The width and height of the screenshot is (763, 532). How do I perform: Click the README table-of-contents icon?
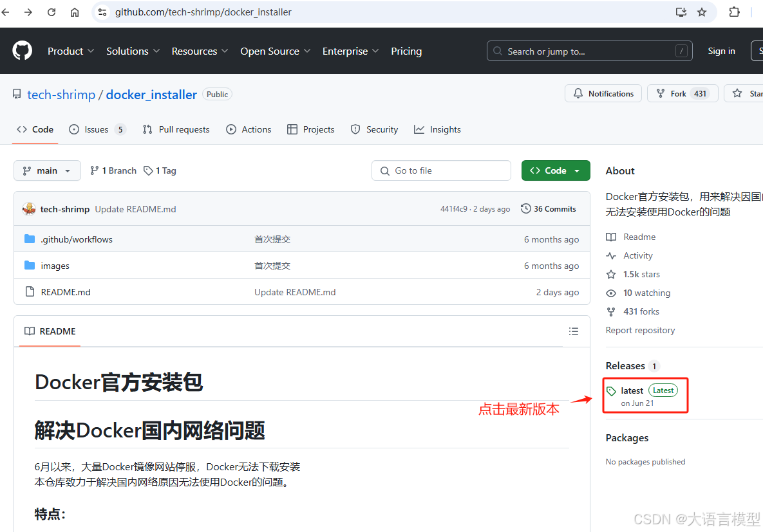[574, 331]
